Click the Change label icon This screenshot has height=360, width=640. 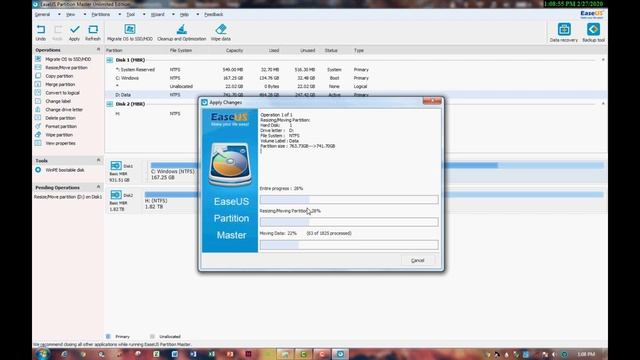coord(38,101)
